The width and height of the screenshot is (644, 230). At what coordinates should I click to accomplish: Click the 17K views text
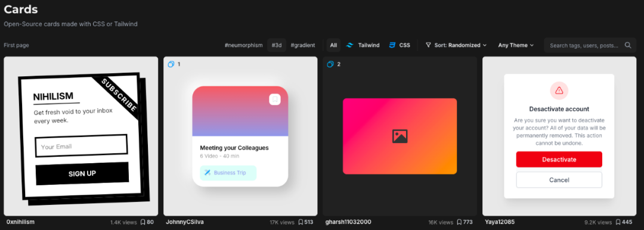point(282,222)
